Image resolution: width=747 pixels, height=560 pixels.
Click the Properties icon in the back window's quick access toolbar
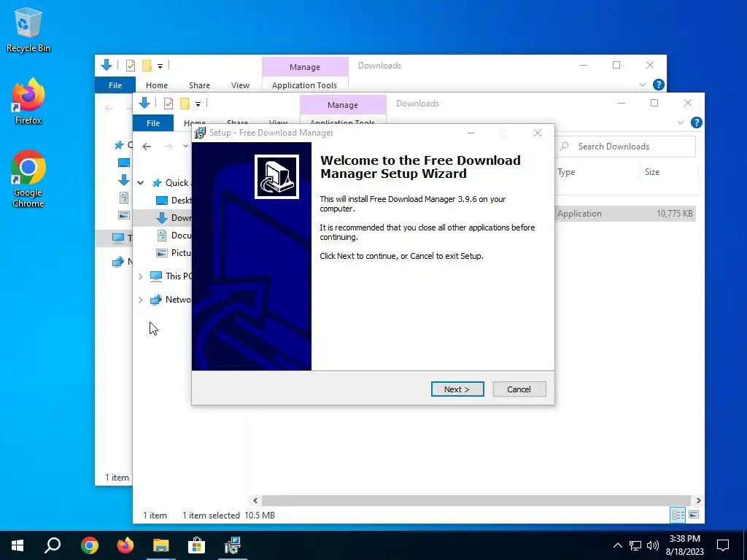131,66
